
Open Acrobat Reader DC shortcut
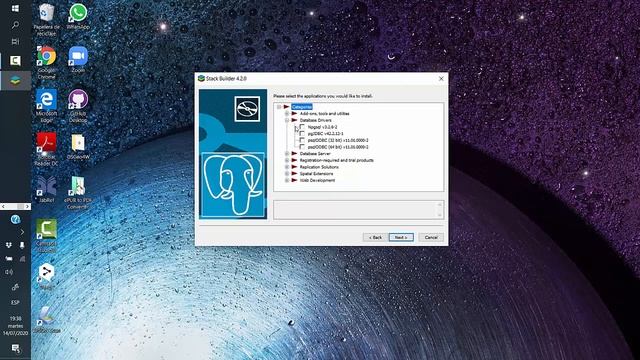coord(47,149)
